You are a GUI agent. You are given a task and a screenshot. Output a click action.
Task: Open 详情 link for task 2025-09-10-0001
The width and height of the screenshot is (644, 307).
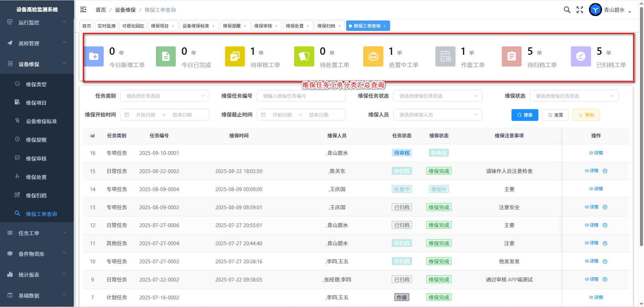click(x=596, y=153)
